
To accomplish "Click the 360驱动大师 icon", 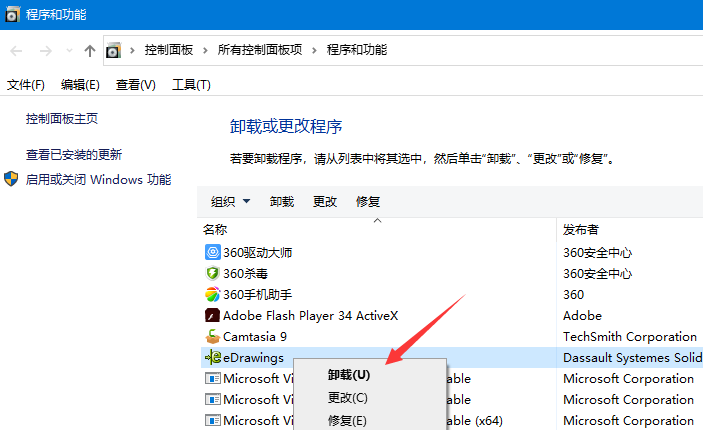I will pos(213,252).
